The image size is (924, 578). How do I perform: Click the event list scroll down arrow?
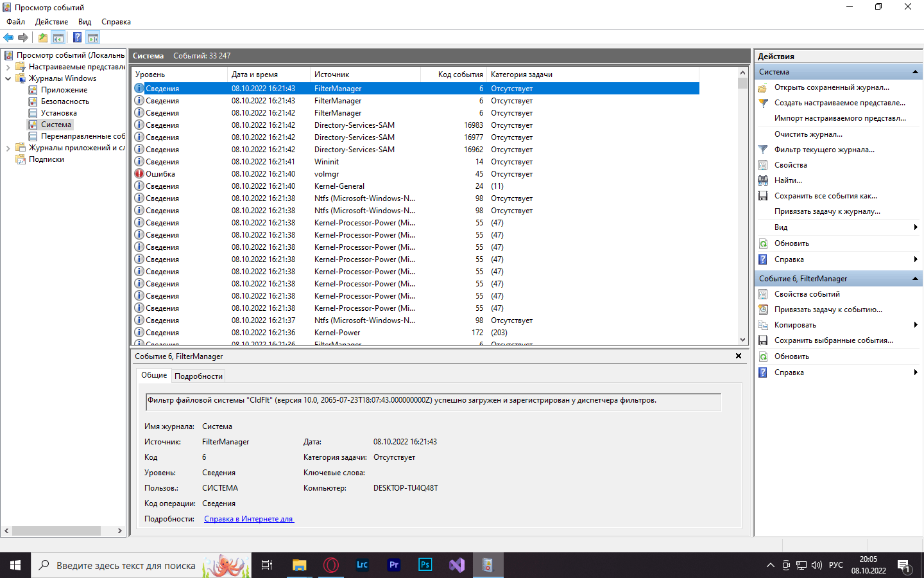[x=742, y=340]
